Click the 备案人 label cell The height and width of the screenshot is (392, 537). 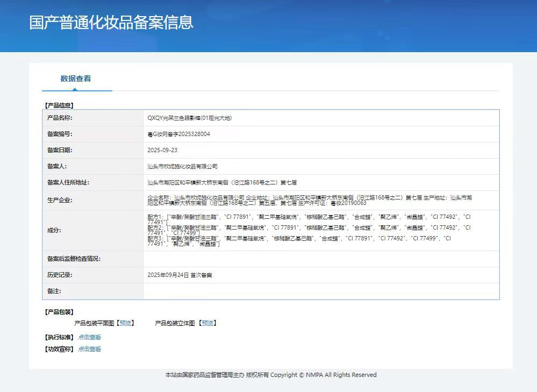93,166
